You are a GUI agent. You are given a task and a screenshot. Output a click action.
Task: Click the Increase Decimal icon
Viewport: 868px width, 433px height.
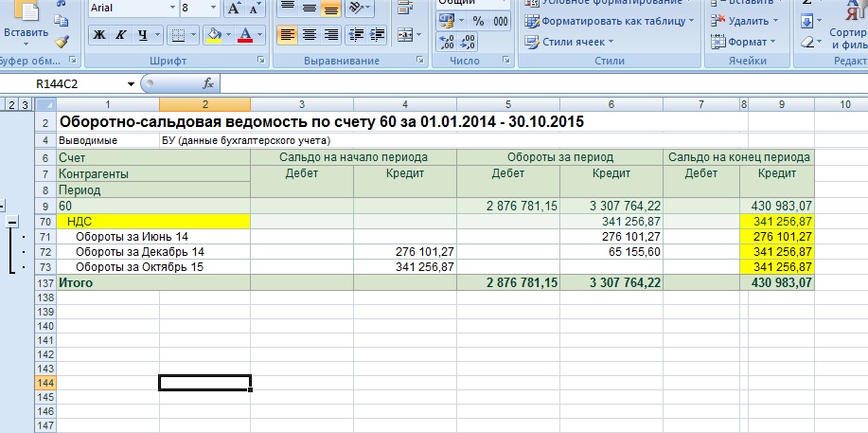point(448,42)
